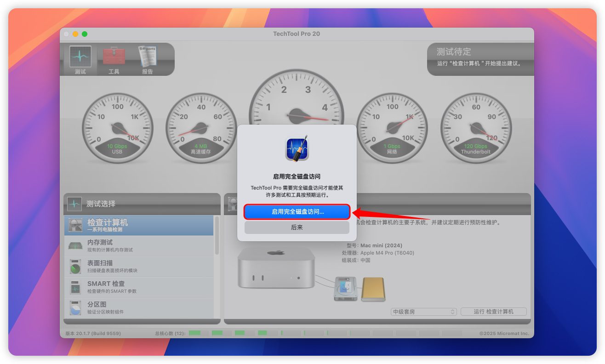Open the 报告 (Reports) icon

[x=148, y=60]
